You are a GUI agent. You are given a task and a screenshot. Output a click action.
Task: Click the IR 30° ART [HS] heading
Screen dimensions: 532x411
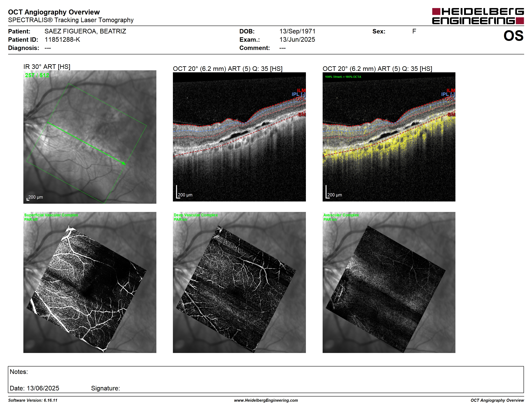click(x=47, y=67)
